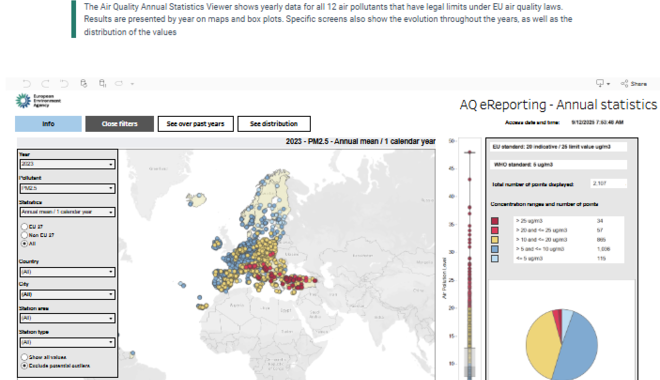
Task: Click the yellow slice of the pie chart
Action: tap(542, 345)
